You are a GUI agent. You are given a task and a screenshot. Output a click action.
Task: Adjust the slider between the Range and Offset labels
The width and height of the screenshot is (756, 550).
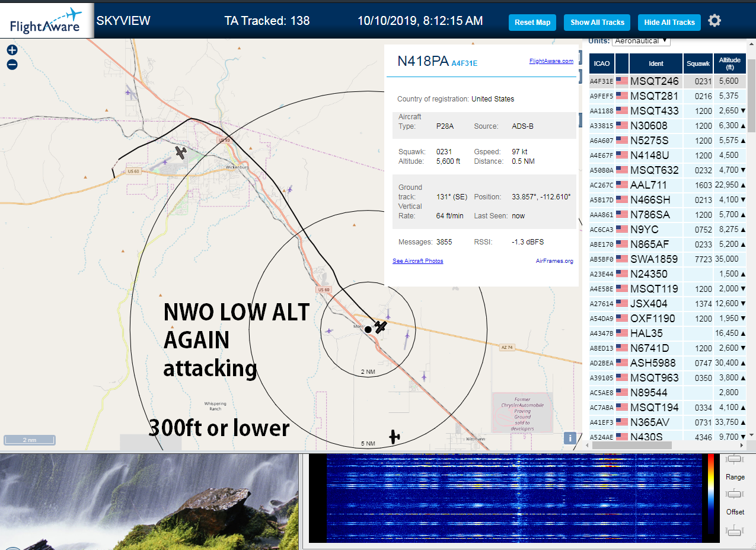click(735, 494)
